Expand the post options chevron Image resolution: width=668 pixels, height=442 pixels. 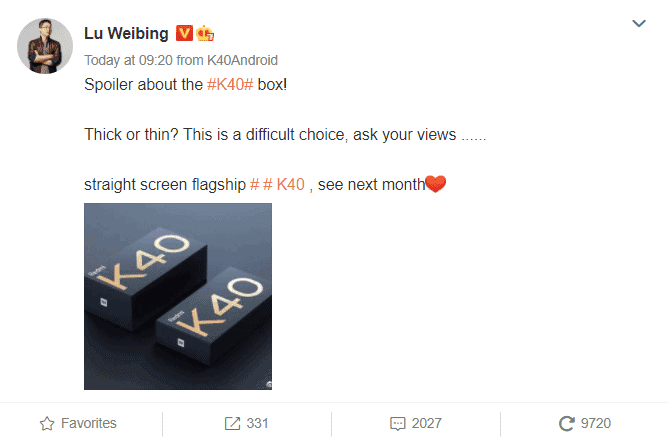pyautogui.click(x=640, y=23)
